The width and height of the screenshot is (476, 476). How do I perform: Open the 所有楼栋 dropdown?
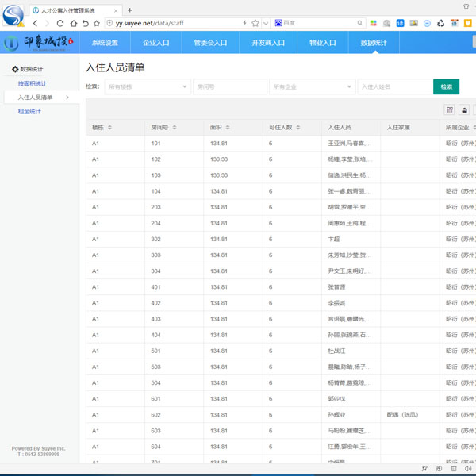(x=147, y=86)
